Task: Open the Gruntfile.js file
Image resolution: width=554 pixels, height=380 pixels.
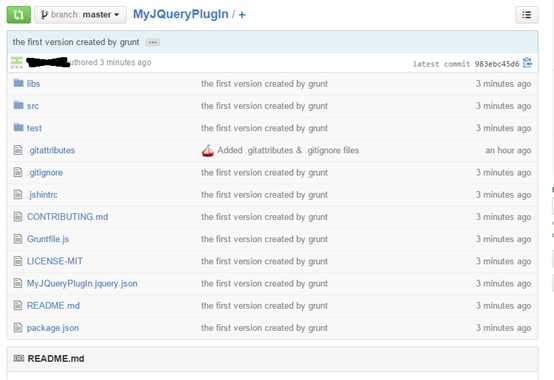Action: pos(48,239)
